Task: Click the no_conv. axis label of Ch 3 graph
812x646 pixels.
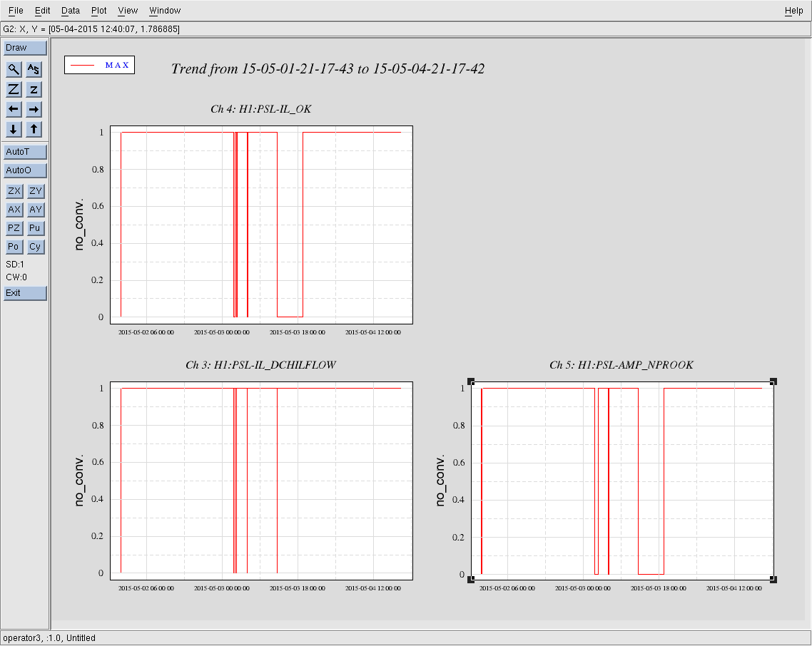Action: [x=78, y=481]
